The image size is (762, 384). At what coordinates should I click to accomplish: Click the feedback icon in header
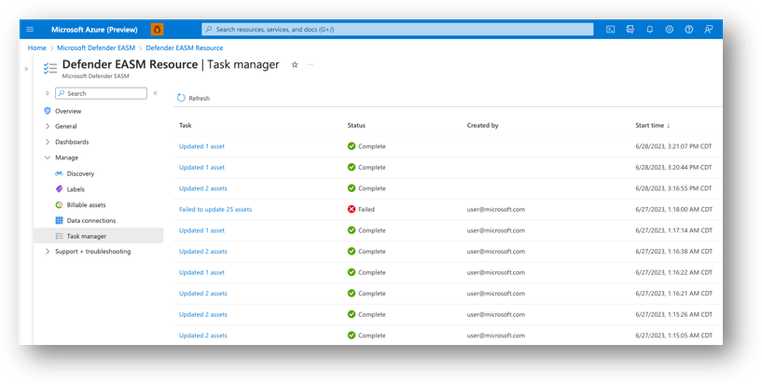709,30
